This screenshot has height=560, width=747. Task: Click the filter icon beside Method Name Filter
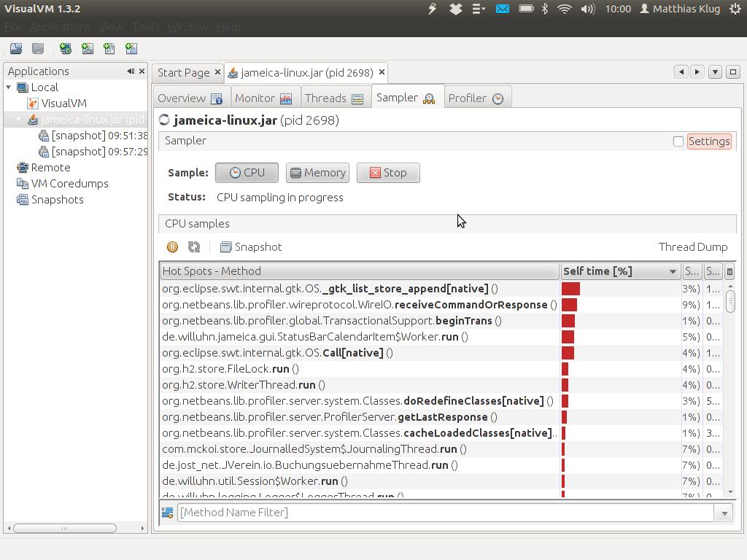click(167, 513)
